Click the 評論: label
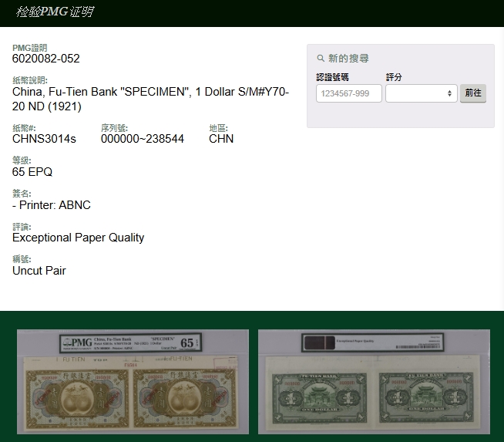Viewport: 504px width, 442px height. [22, 227]
